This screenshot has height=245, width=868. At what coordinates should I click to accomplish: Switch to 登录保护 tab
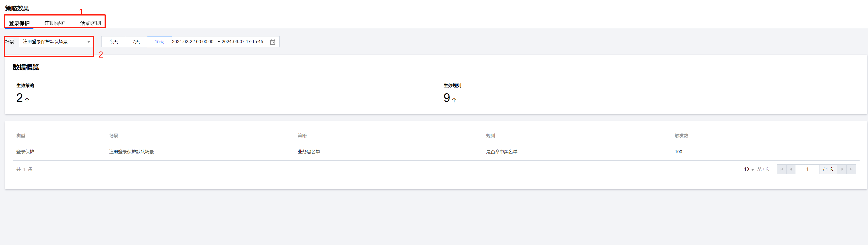click(19, 23)
